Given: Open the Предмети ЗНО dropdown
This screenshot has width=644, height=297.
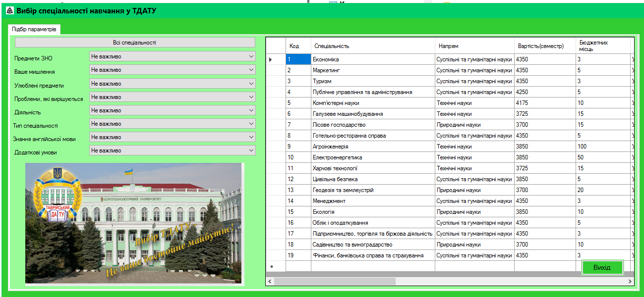Looking at the screenshot, I should tap(172, 56).
